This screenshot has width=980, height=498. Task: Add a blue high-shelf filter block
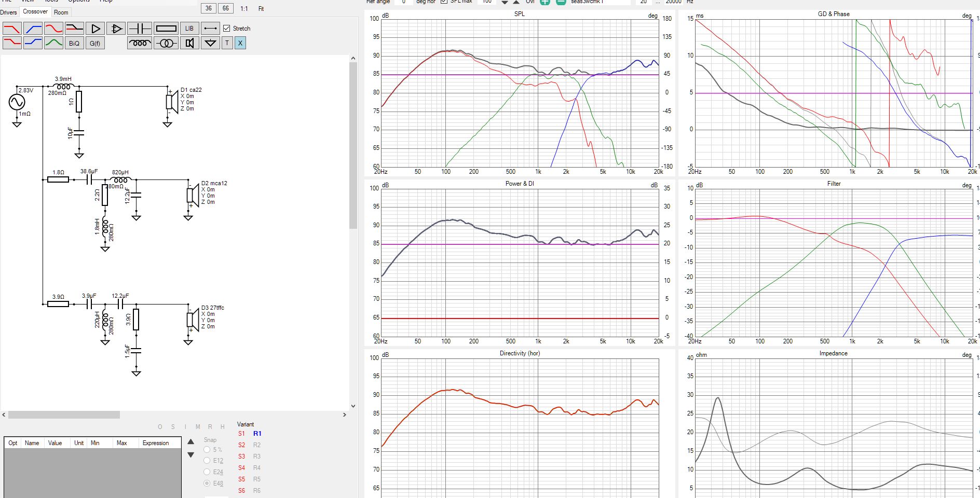pos(33,43)
